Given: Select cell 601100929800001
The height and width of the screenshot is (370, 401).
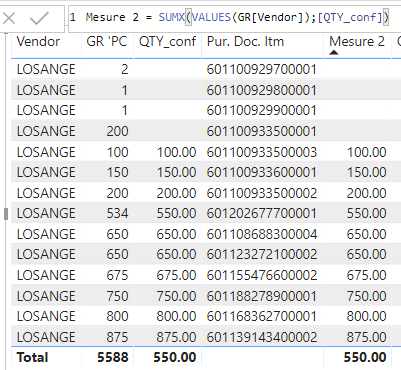Looking at the screenshot, I should coord(261,90).
